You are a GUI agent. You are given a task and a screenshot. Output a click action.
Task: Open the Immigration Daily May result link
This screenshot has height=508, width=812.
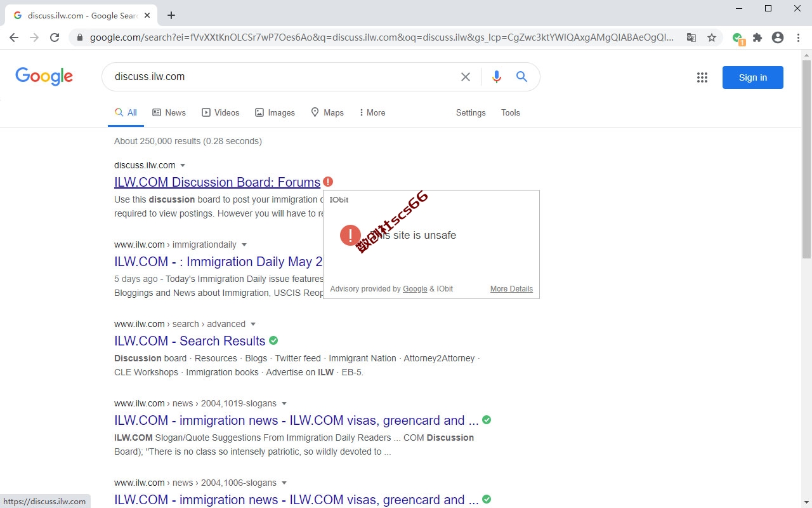click(x=218, y=262)
